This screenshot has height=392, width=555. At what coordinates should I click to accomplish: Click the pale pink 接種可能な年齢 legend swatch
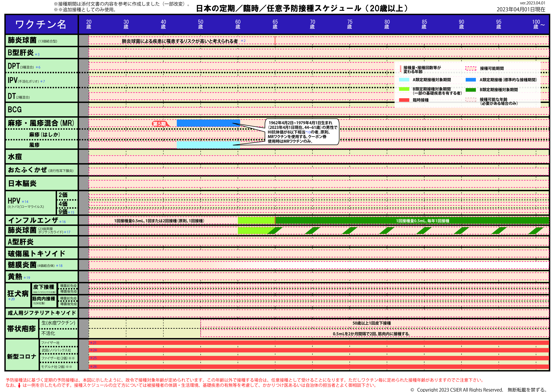[x=471, y=100]
